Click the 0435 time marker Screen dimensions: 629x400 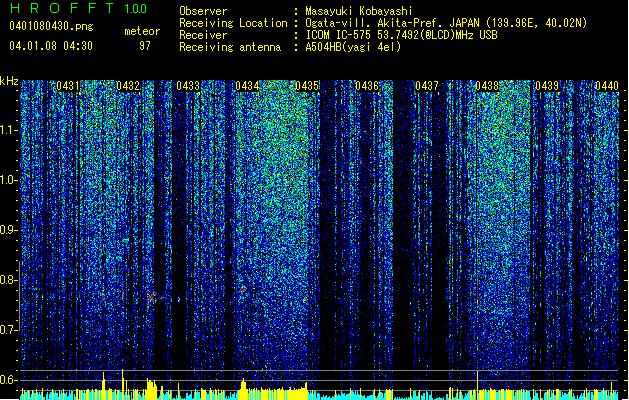click(307, 86)
